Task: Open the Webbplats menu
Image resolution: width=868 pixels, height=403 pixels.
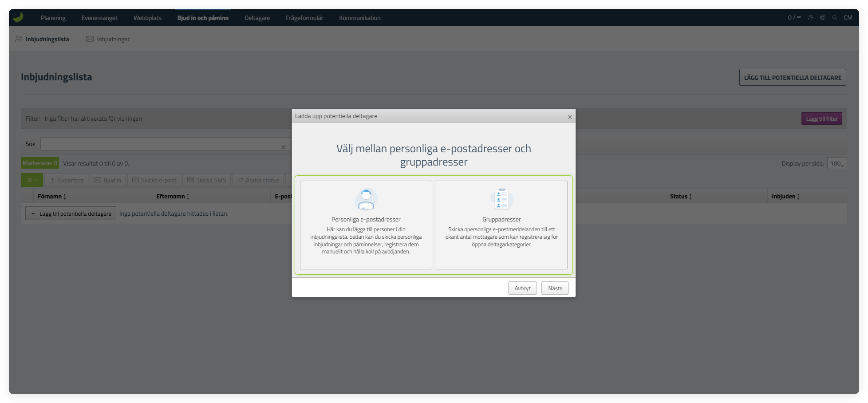Action: point(147,18)
